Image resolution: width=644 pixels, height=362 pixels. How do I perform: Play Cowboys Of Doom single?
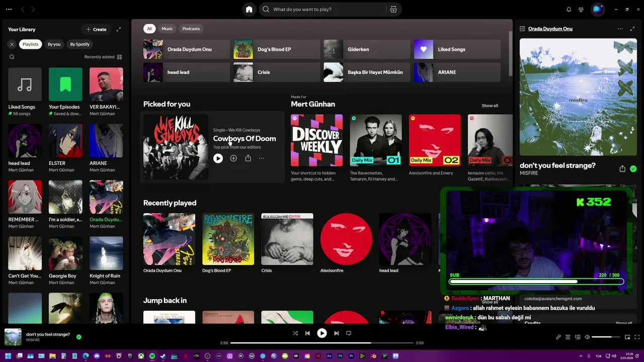[x=218, y=158]
